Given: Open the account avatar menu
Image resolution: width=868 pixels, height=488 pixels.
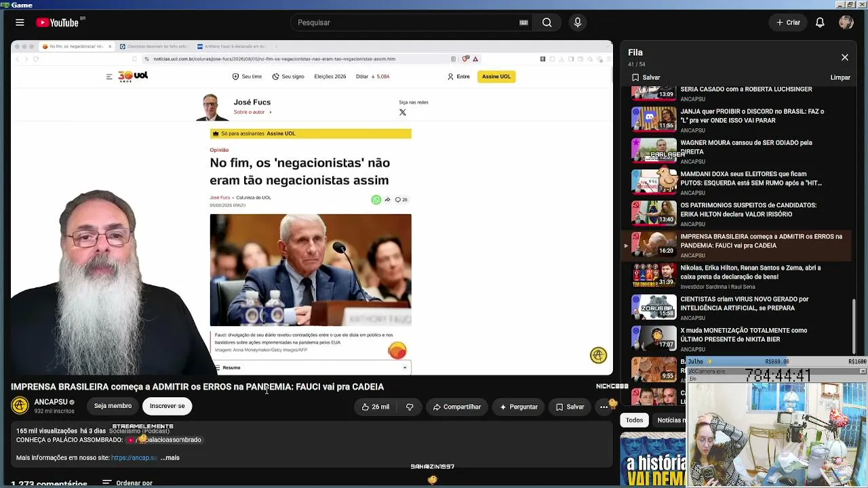Looking at the screenshot, I should click(x=846, y=22).
